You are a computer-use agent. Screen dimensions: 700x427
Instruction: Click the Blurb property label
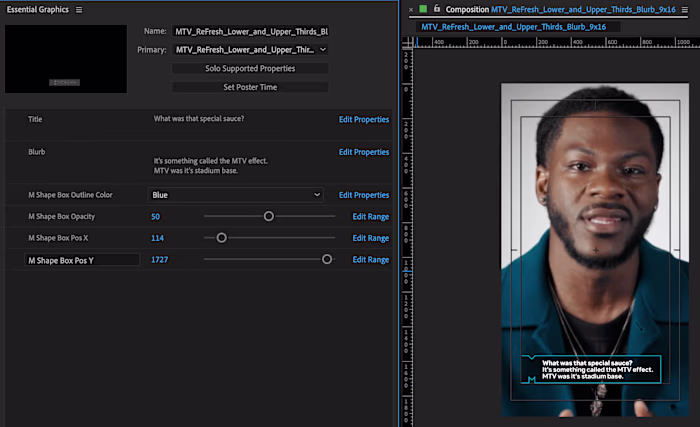point(37,152)
